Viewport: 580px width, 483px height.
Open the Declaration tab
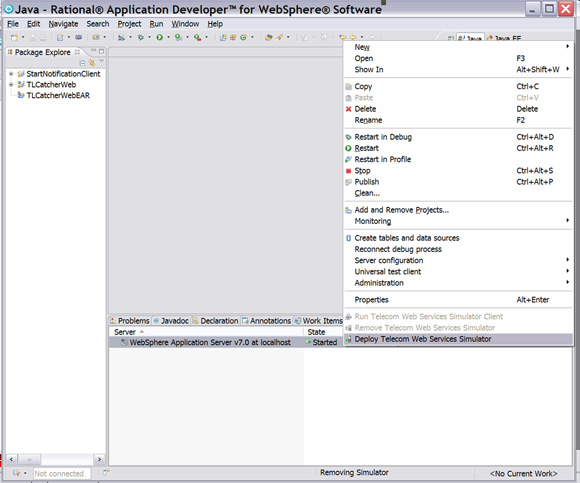point(215,321)
